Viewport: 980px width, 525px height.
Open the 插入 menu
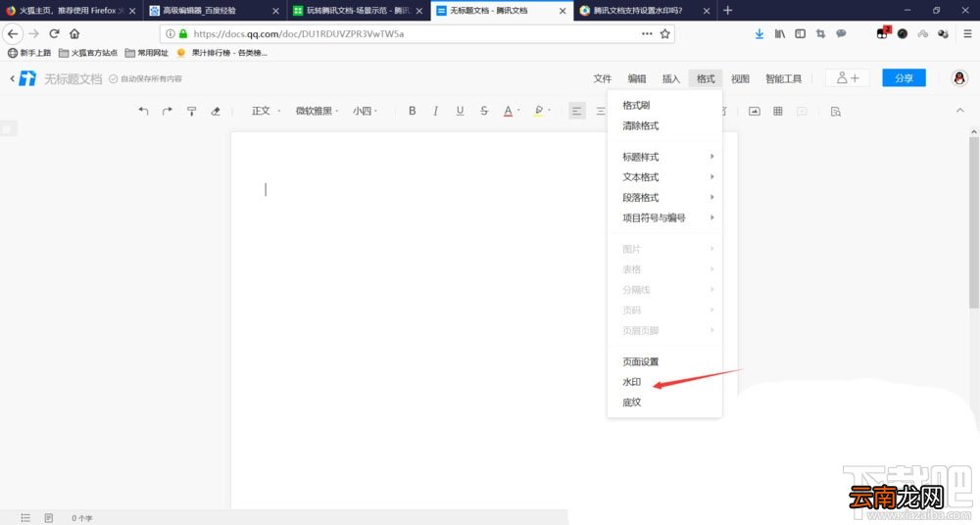(x=670, y=78)
